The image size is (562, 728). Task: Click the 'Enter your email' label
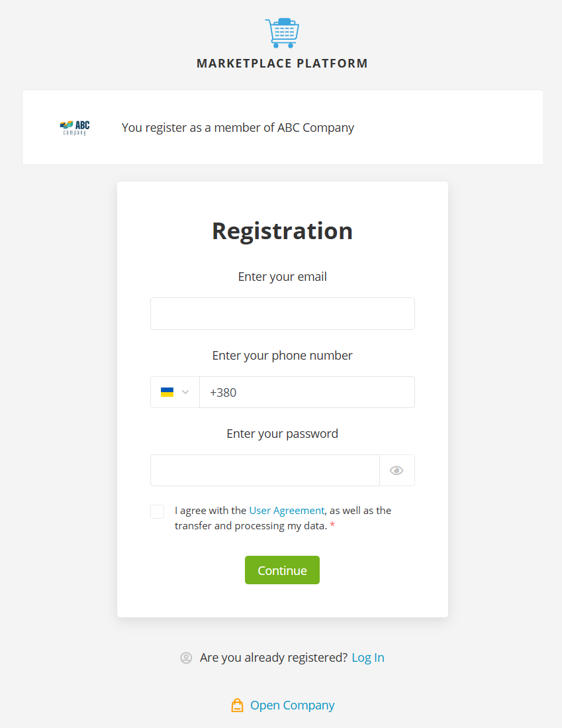coord(282,277)
